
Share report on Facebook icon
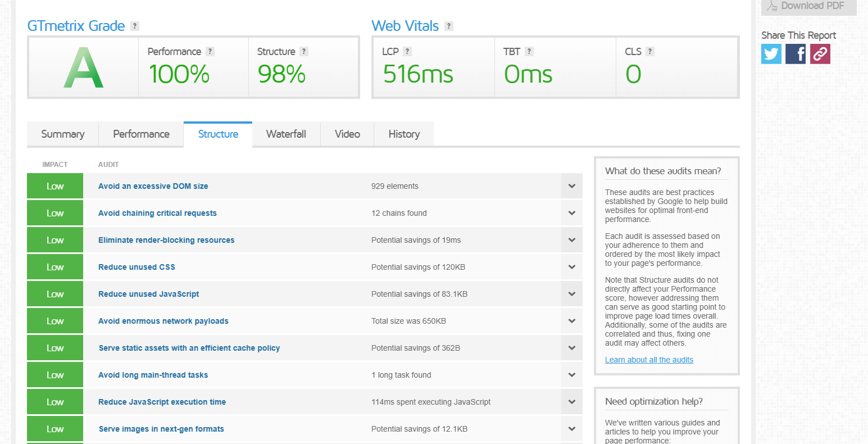pyautogui.click(x=796, y=54)
